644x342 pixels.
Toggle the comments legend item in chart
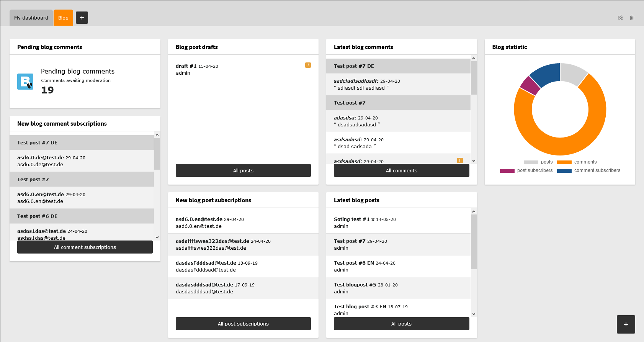click(577, 162)
